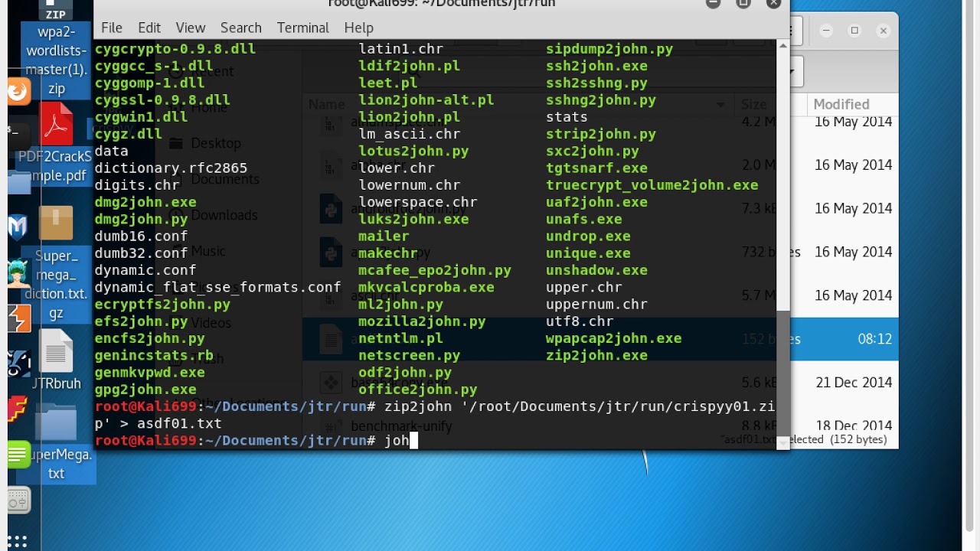
Task: Click file manager status '(152 bytes)' text
Action: tap(859, 439)
